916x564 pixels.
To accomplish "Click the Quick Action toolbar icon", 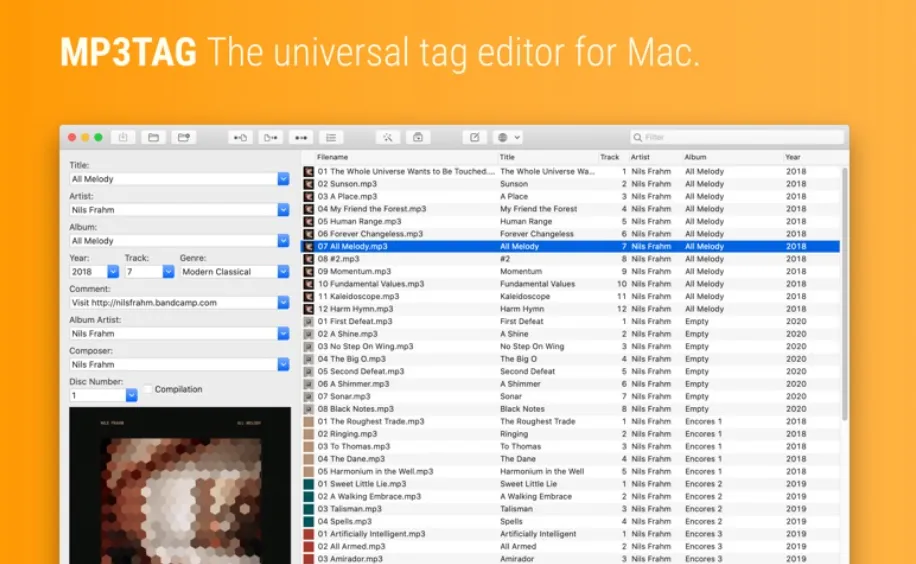I will (x=418, y=137).
